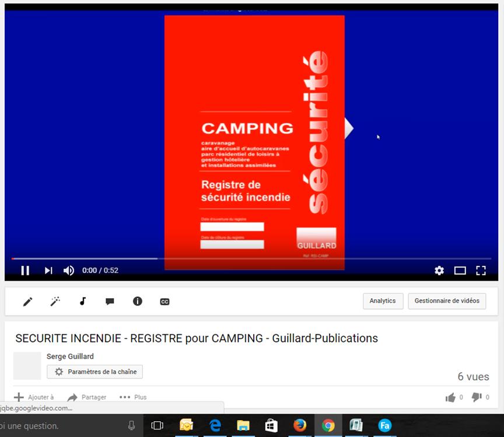Click the video title text
This screenshot has width=504, height=437.
(x=197, y=338)
